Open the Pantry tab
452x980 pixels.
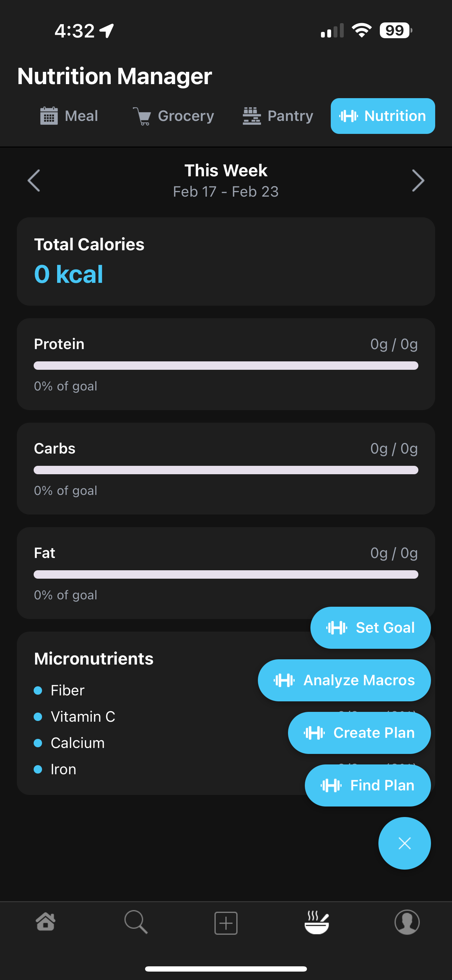(278, 116)
